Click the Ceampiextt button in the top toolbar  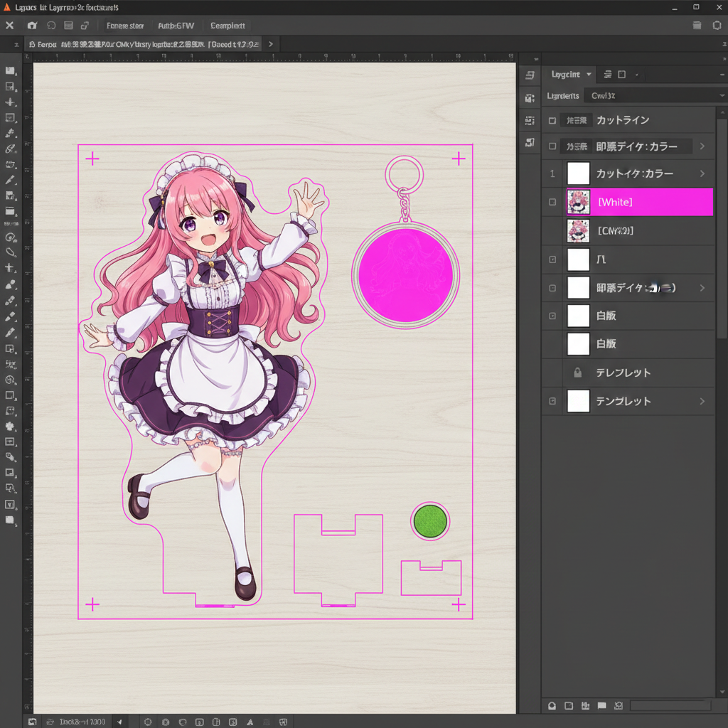(227, 26)
